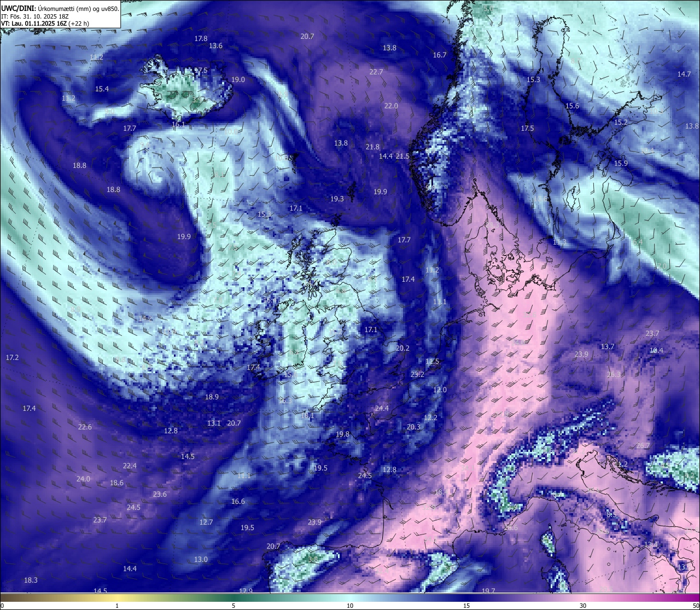The height and width of the screenshot is (610, 700).
Task: Click the 20.2 value over East Anglia
Action: point(402,348)
